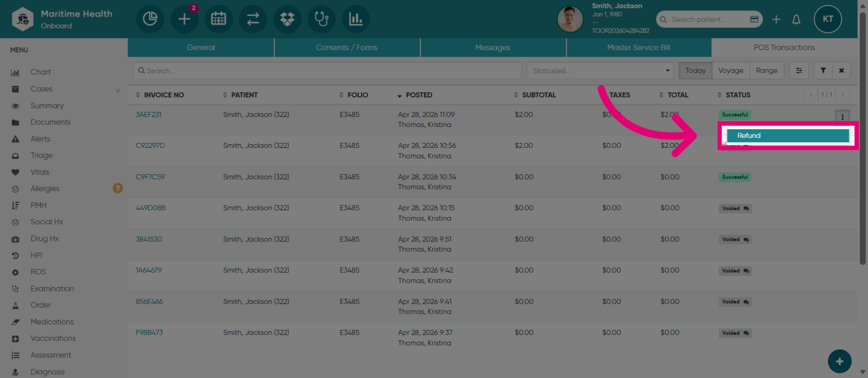Screen dimensions: 868x378
Task: Open Master Service Bill tab
Action: tap(639, 47)
